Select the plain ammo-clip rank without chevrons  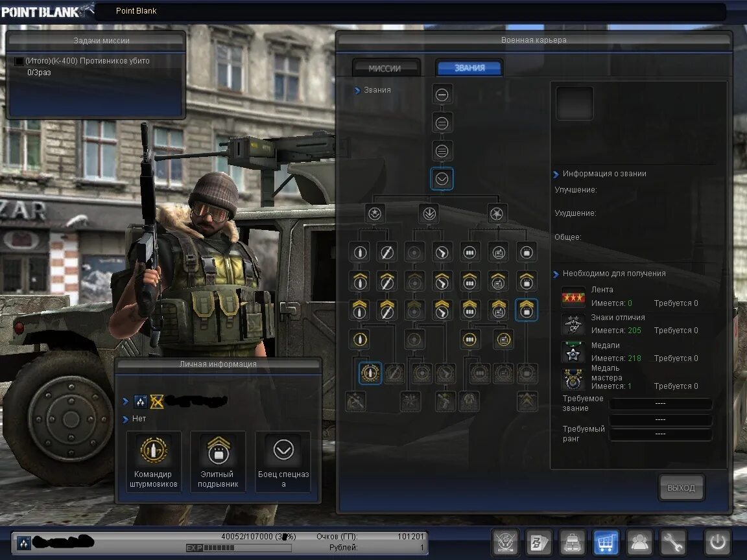tap(469, 252)
